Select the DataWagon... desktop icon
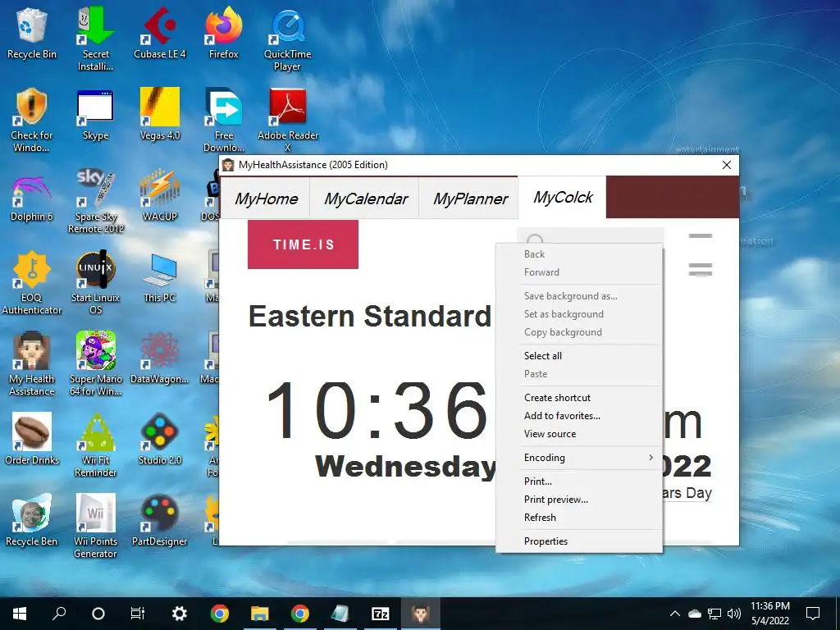 160,359
